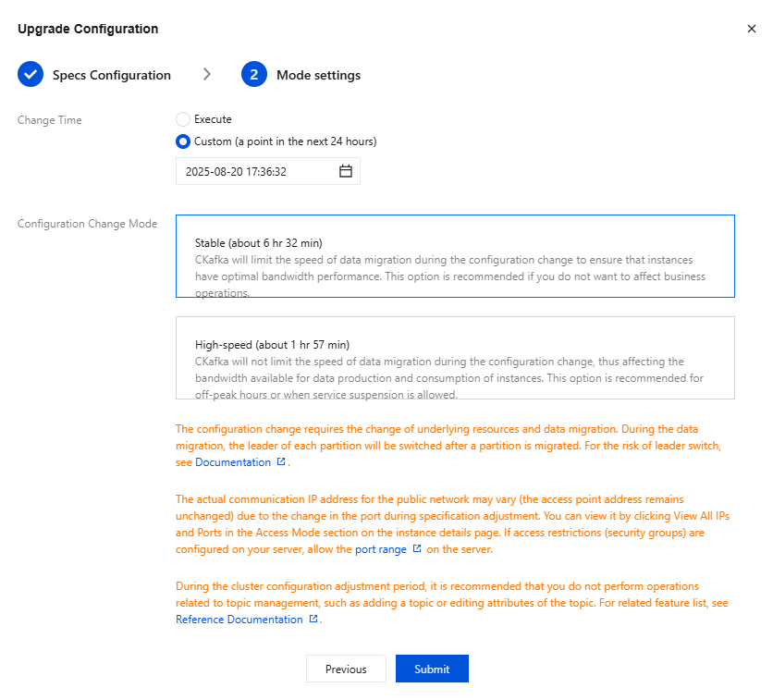Click the chevron arrow between wizard steps
The image size is (773, 700).
pyautogui.click(x=207, y=75)
